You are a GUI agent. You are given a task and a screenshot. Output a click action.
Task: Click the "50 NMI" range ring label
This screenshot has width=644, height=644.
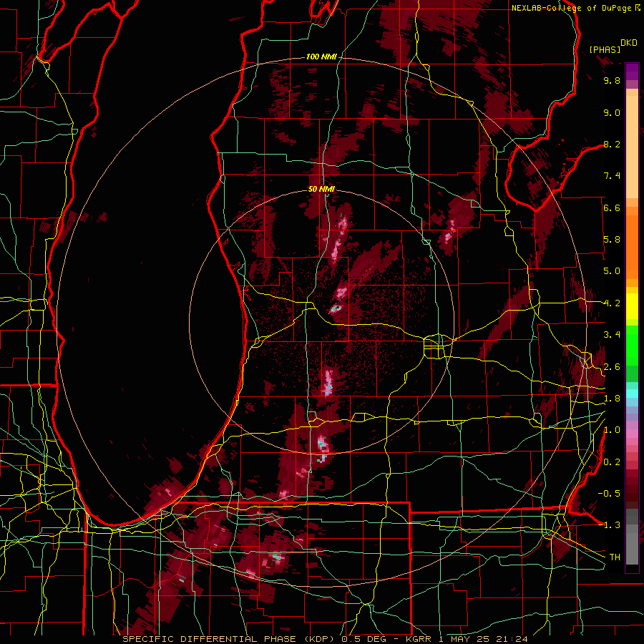pyautogui.click(x=321, y=189)
